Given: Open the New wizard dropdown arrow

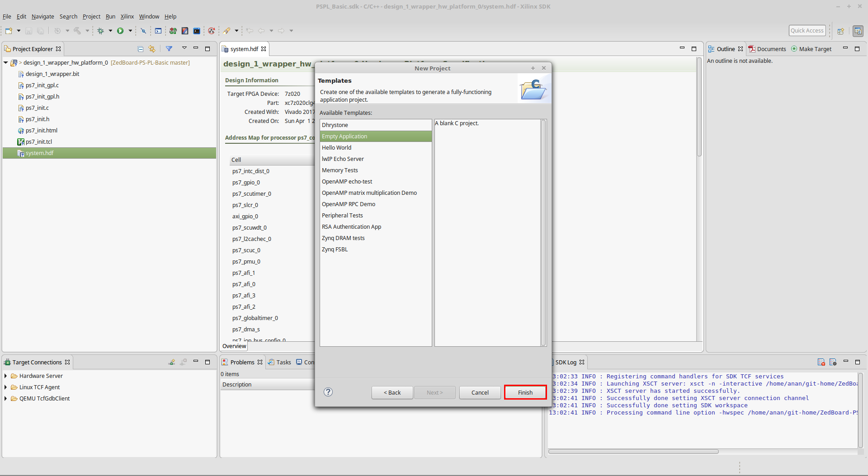Looking at the screenshot, I should click(x=19, y=31).
